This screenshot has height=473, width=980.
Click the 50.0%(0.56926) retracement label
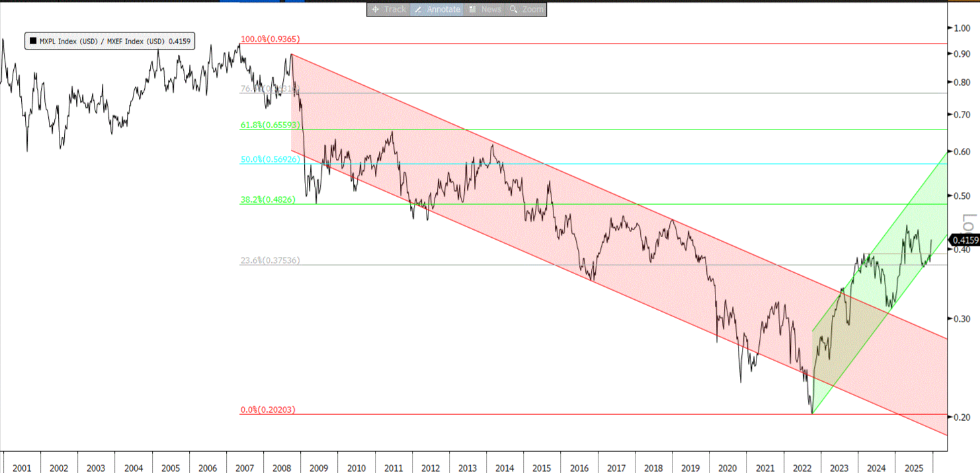pyautogui.click(x=270, y=159)
